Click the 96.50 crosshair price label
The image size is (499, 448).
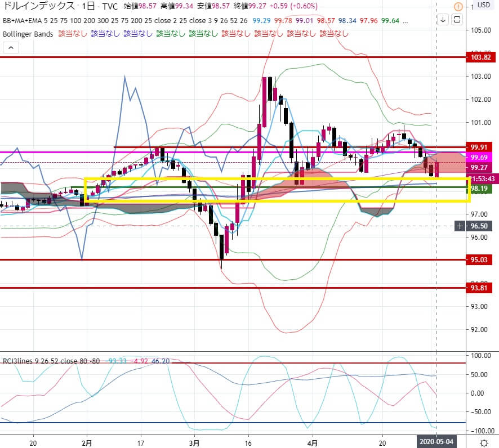pos(479,226)
